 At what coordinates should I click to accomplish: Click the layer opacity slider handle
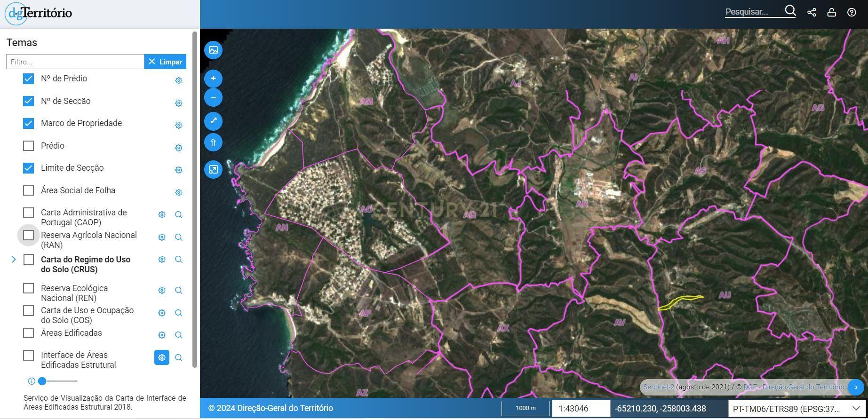point(42,381)
